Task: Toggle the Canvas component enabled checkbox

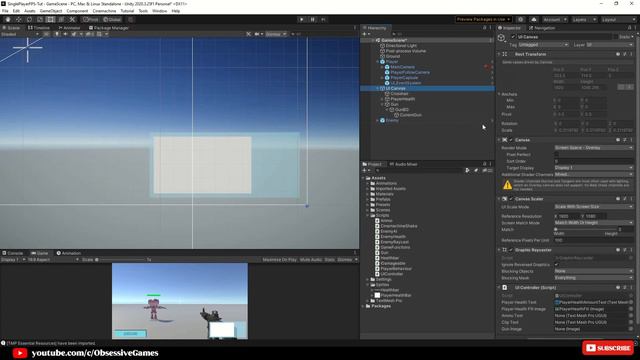Action: pos(511,140)
